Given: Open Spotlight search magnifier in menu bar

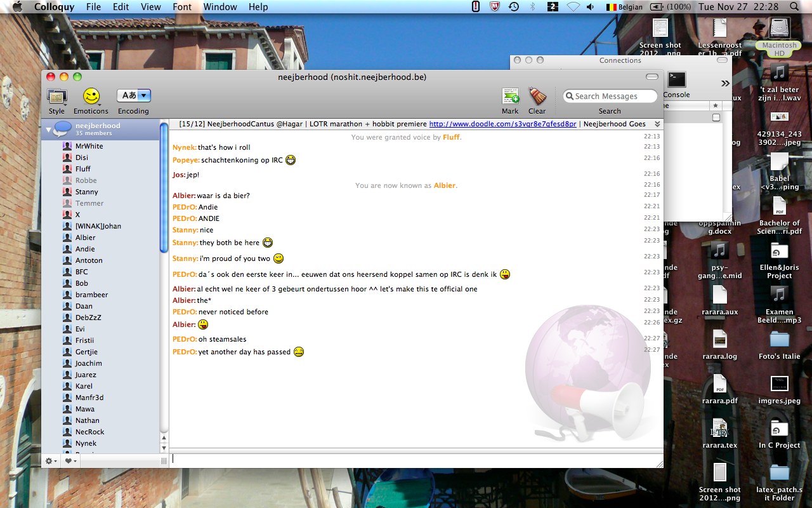Looking at the screenshot, I should coord(794,7).
